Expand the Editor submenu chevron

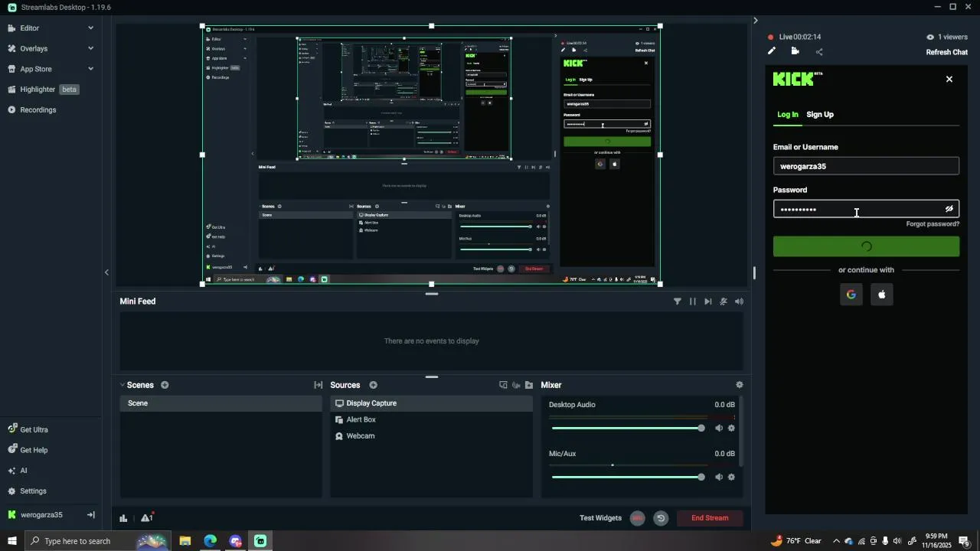(91, 28)
